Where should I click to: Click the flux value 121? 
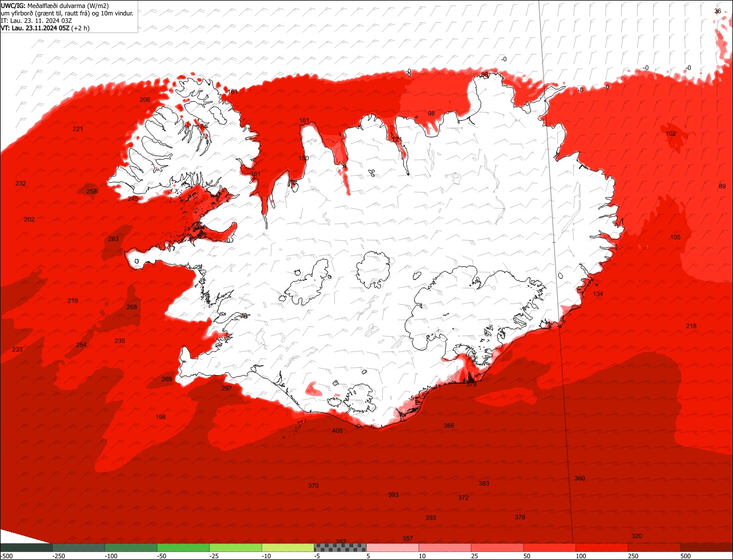point(396,139)
